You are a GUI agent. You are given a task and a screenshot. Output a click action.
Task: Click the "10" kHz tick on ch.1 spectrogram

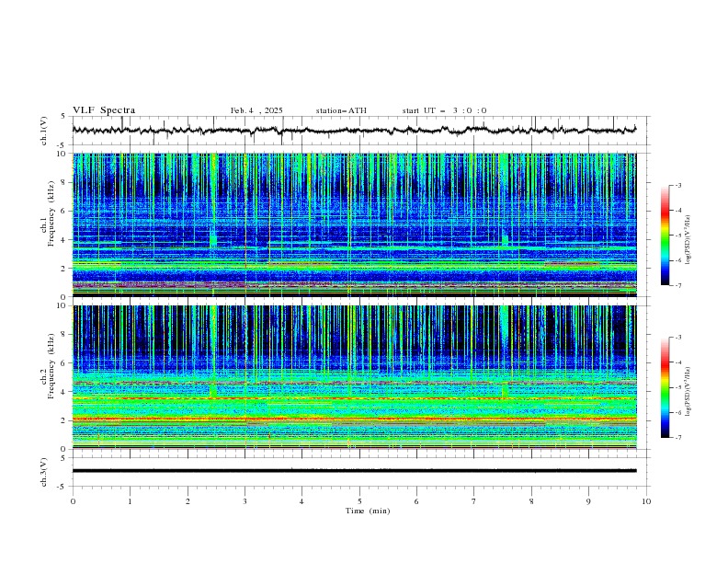(x=63, y=154)
